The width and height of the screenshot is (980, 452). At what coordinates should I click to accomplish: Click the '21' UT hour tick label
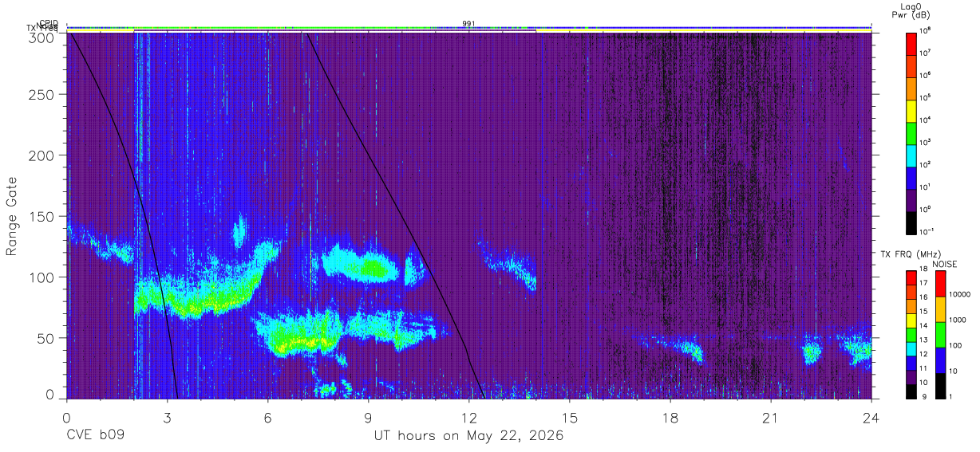(x=771, y=417)
